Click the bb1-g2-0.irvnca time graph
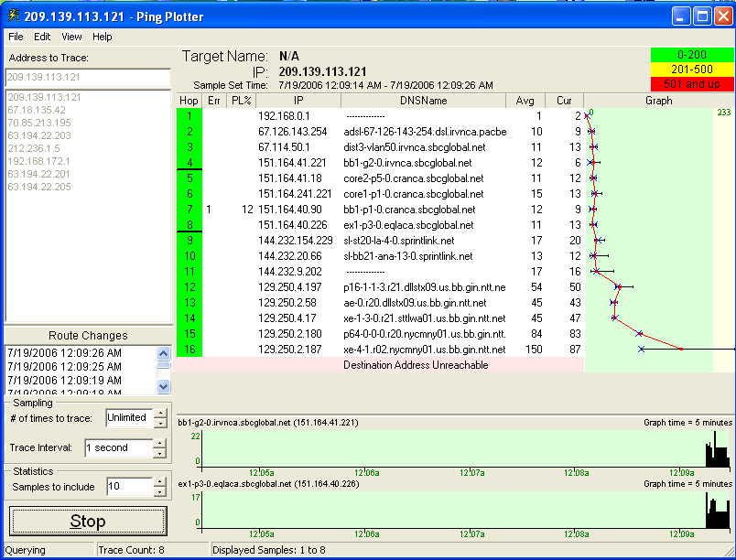The width and height of the screenshot is (736, 560). point(465,447)
